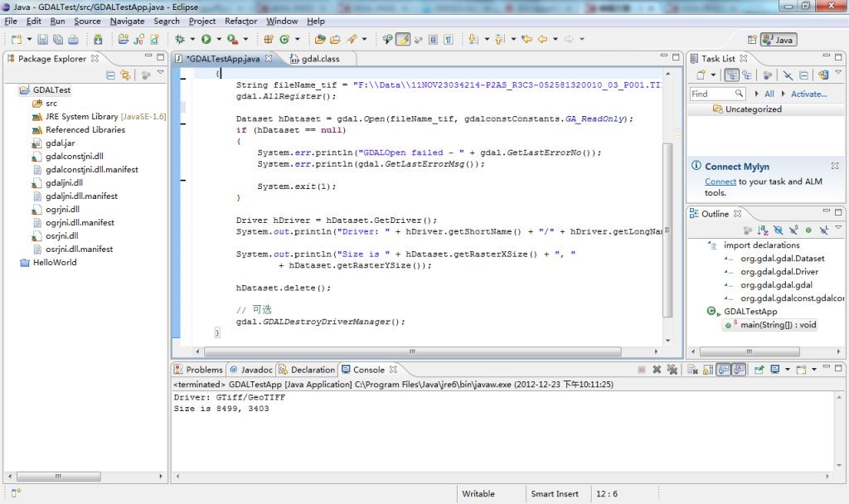Toggle Link with Editor in Package Explorer
The height and width of the screenshot is (504, 849).
(126, 75)
